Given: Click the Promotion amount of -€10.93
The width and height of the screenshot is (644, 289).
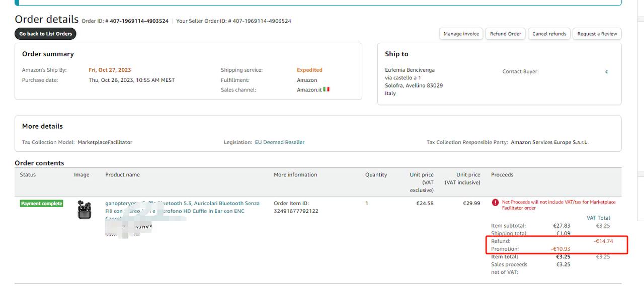Looking at the screenshot, I should [560, 249].
